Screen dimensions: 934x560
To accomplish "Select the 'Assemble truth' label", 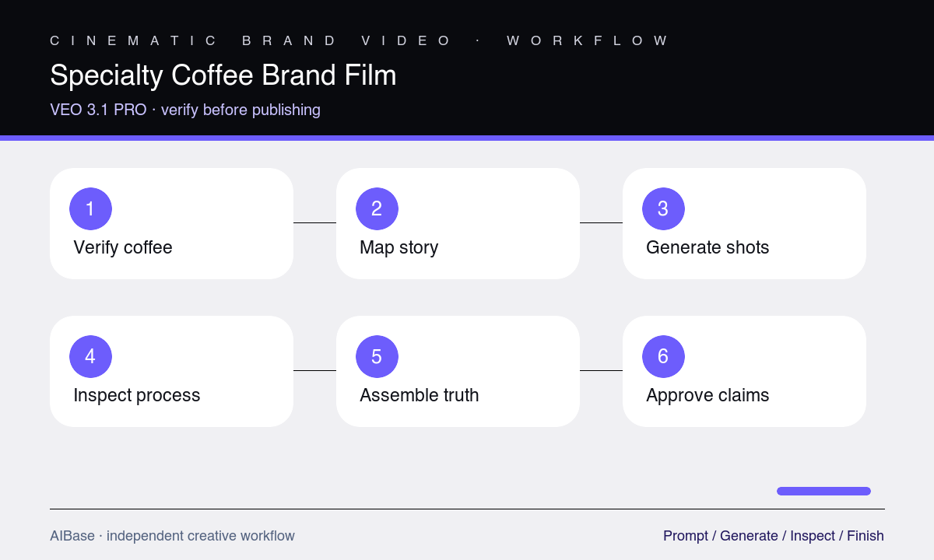I will pos(420,395).
